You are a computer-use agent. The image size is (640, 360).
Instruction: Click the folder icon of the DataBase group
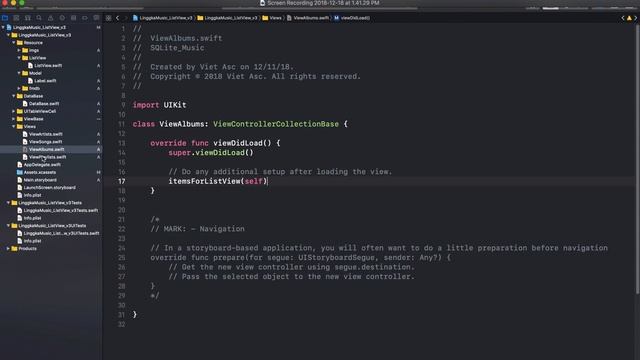[x=20, y=96]
